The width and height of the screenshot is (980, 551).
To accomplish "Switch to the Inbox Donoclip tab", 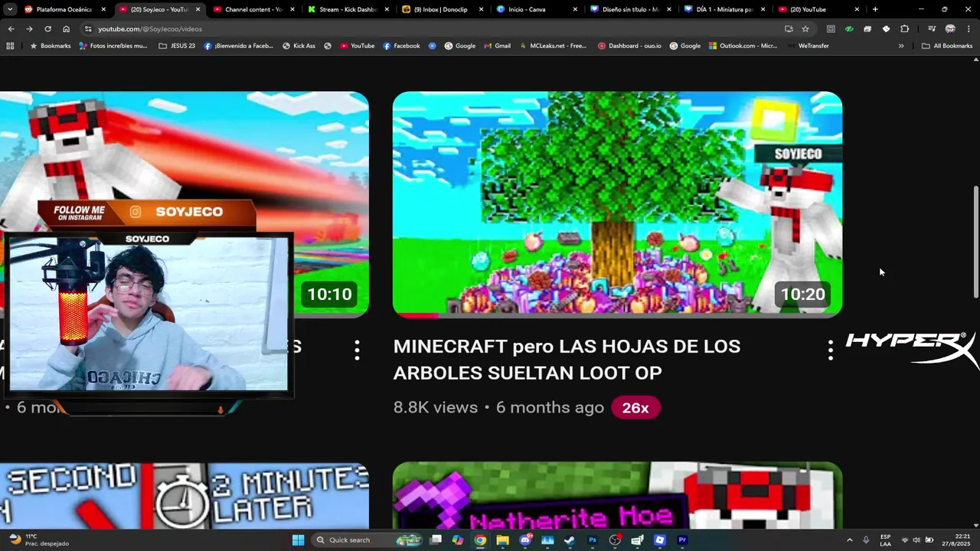I will coord(443,9).
